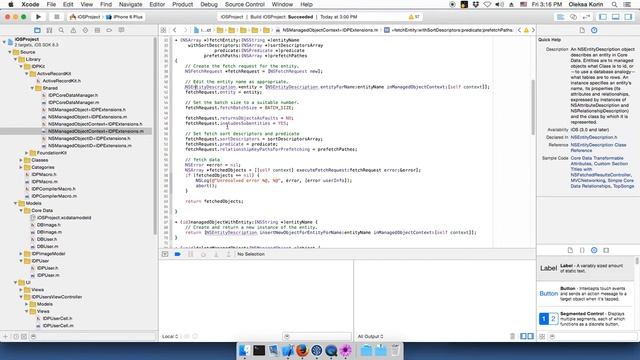Open the Navigate menu
640x360 pixels.
(130, 4)
